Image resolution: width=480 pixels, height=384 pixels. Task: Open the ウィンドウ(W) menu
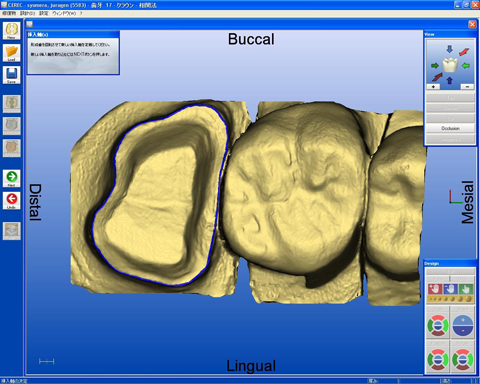click(x=64, y=13)
